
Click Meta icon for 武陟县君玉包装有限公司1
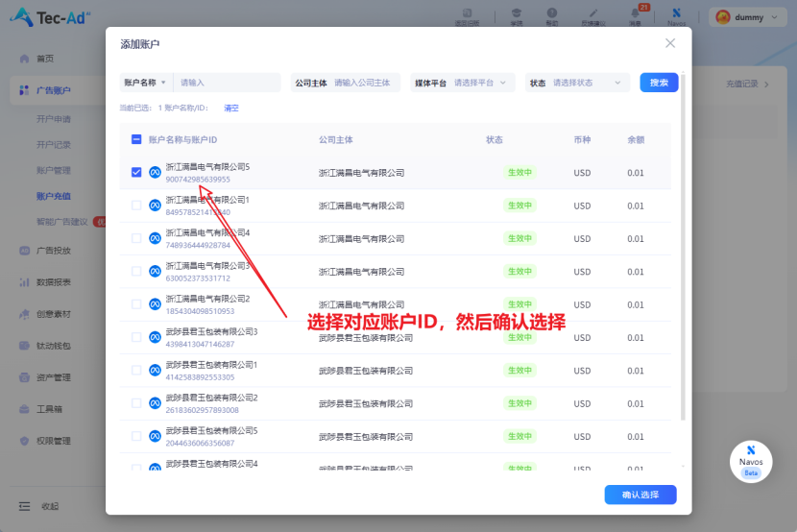point(155,371)
